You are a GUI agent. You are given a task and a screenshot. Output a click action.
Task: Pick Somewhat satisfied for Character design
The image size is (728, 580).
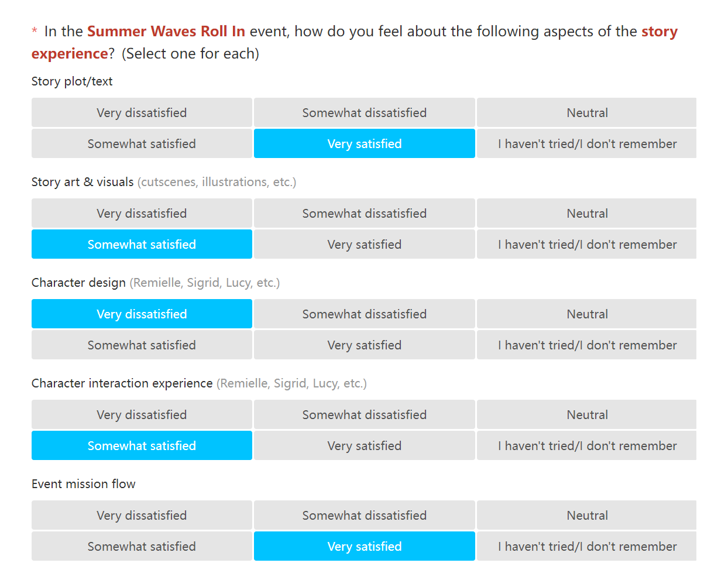point(142,345)
